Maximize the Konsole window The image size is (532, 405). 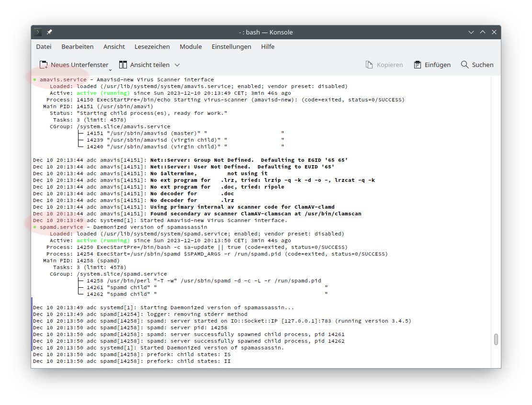(483, 32)
